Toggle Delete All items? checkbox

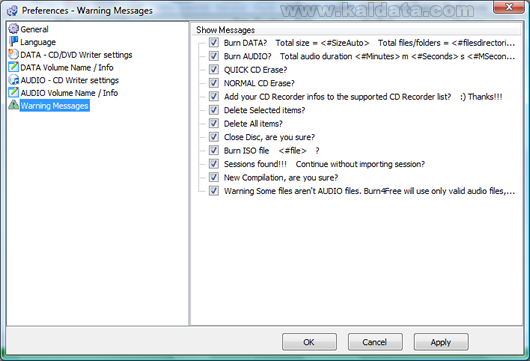[x=213, y=123]
